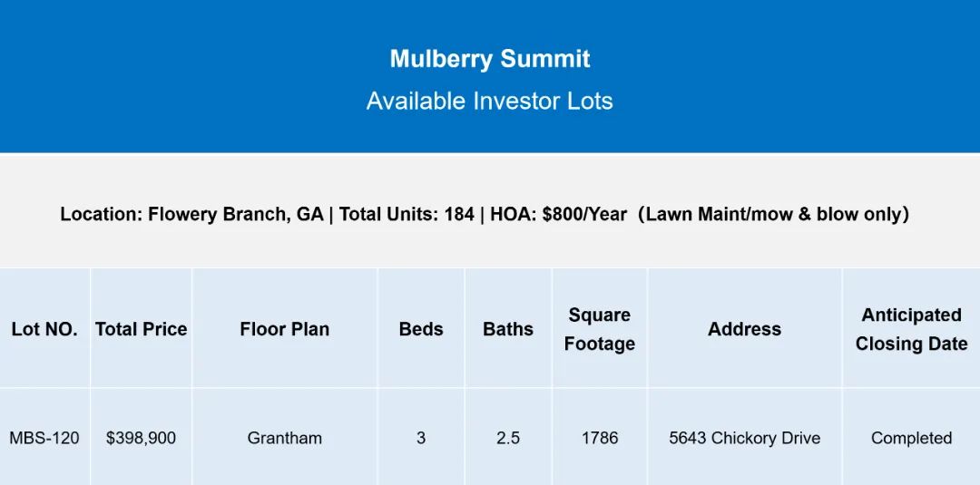Click the Lot NO. column header
Image resolution: width=980 pixels, height=485 pixels.
pos(44,329)
